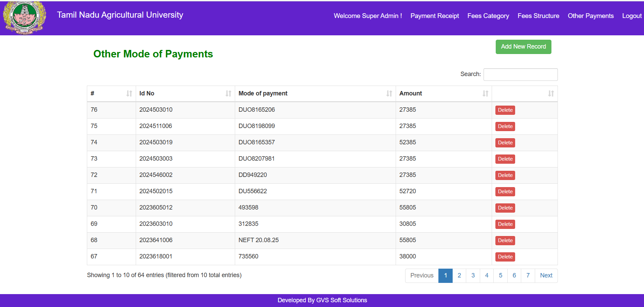Viewport: 644px width, 307px height.
Task: Go to Fees Structure page
Action: click(538, 16)
